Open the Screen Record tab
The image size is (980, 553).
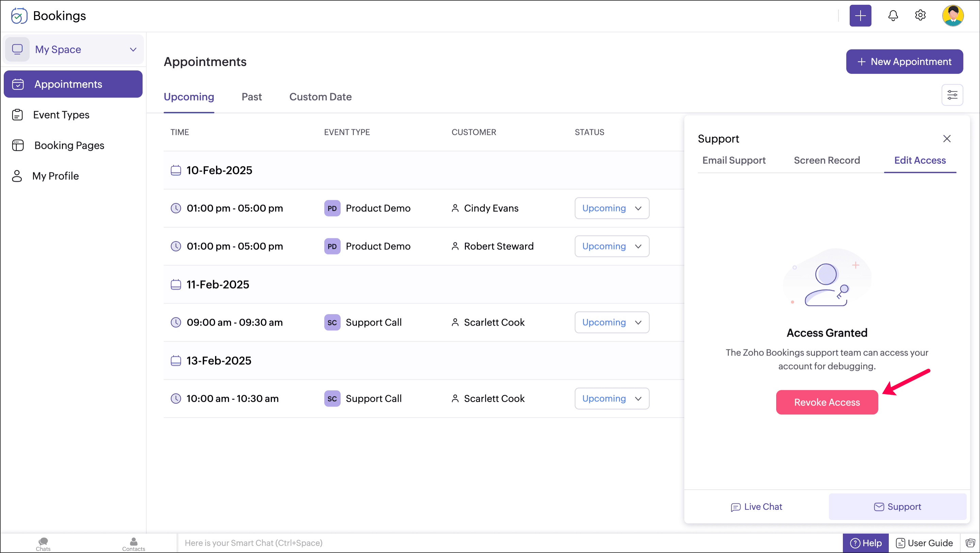pos(826,160)
